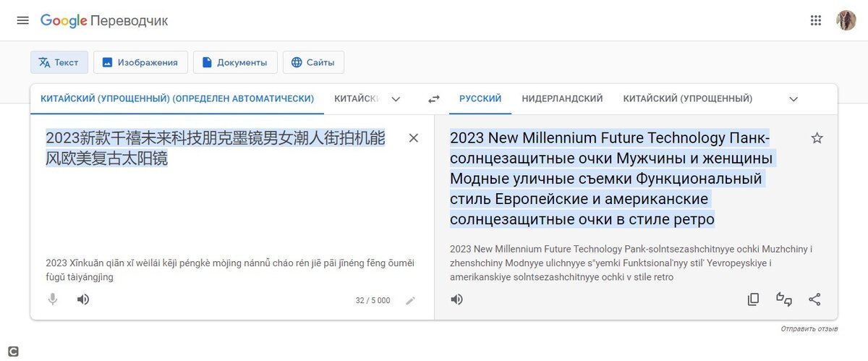Screen dimensions: 868x361
Task: Select НИДЕРЛАНДСКИЙ target language tab
Action: point(562,98)
